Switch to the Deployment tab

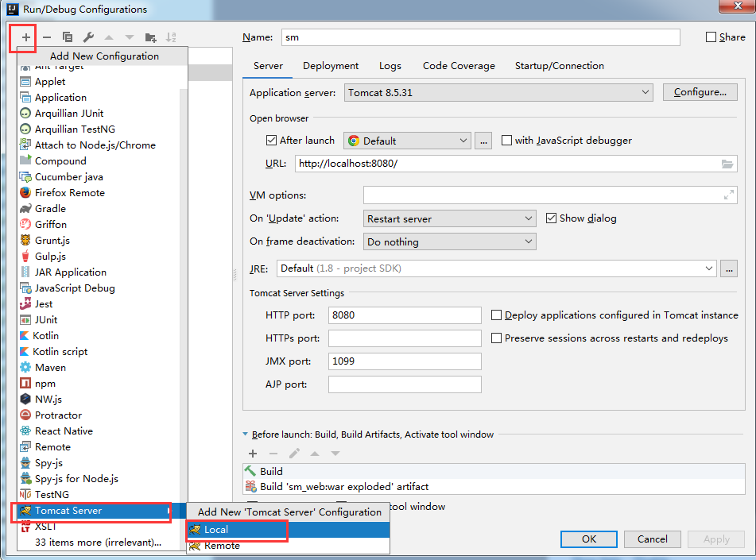point(331,66)
